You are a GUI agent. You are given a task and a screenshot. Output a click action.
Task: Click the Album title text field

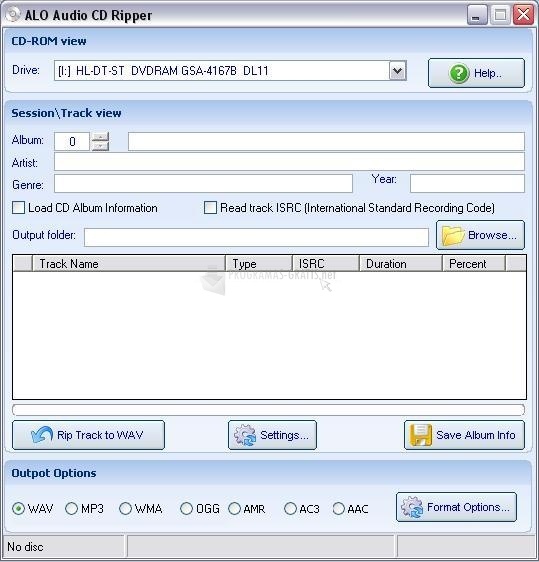tap(326, 141)
